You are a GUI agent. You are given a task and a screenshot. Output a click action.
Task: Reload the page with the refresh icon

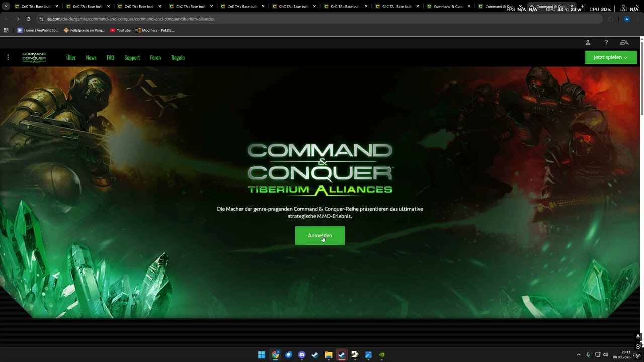point(28,19)
